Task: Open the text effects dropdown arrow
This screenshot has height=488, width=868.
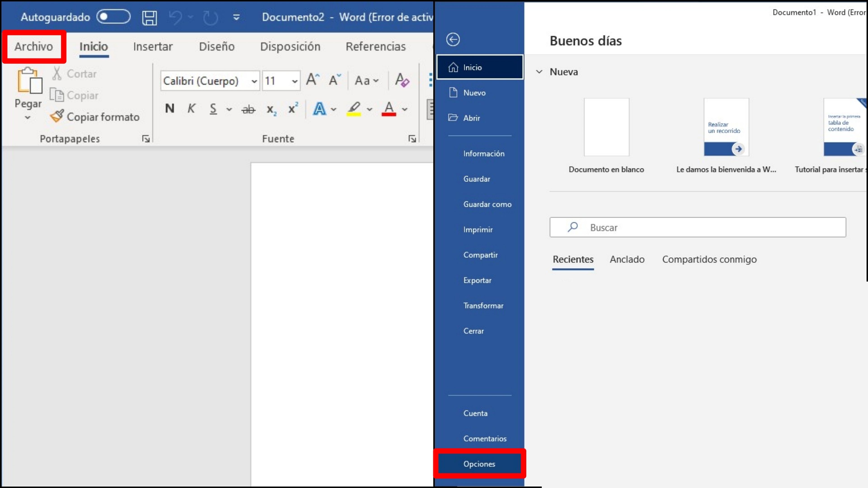Action: point(334,109)
